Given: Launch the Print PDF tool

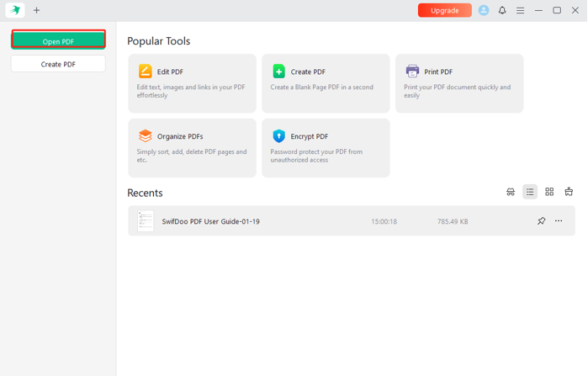Looking at the screenshot, I should tap(459, 83).
